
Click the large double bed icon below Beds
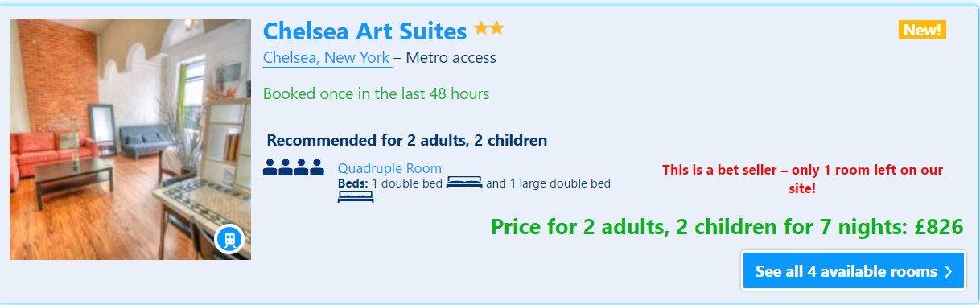(x=356, y=196)
